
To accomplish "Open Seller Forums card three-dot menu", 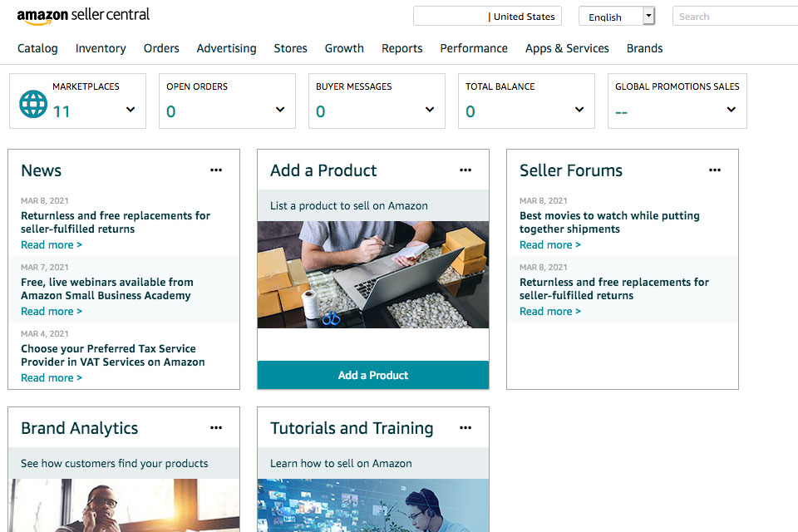I will (715, 170).
